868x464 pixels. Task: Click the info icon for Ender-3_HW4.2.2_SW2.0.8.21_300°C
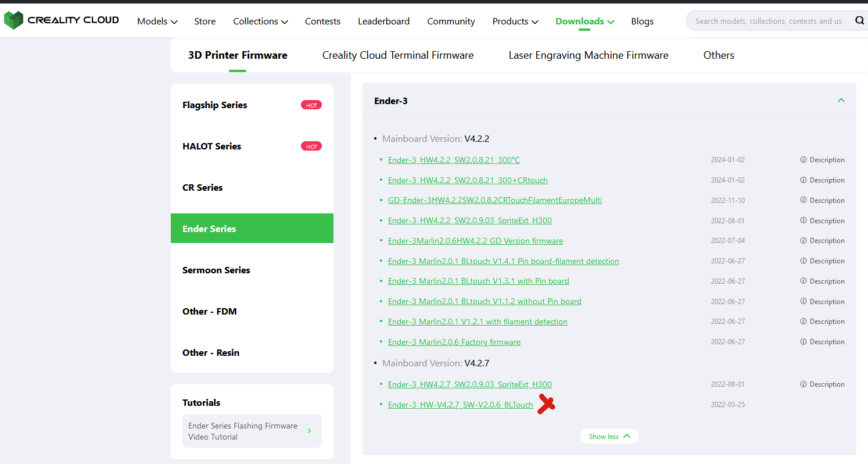point(804,159)
